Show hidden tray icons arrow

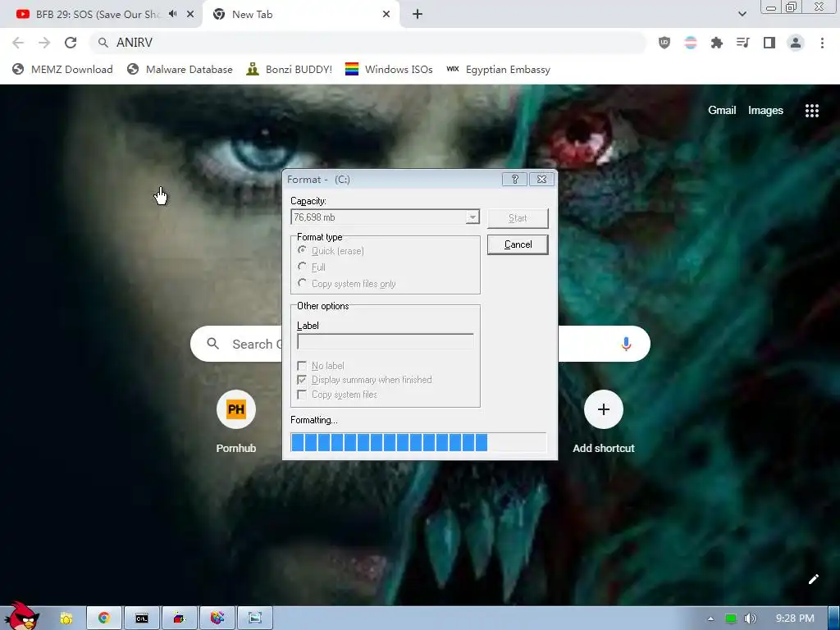711,619
